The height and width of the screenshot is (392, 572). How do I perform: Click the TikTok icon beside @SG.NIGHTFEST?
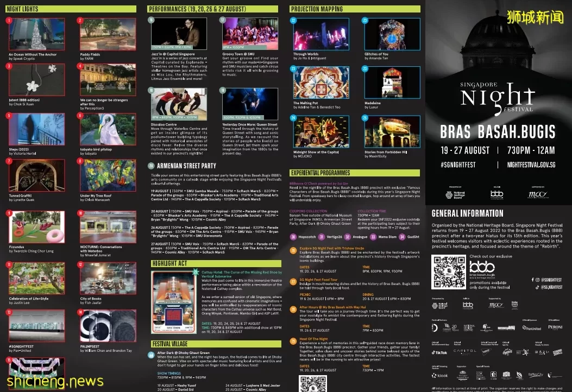[537, 287]
